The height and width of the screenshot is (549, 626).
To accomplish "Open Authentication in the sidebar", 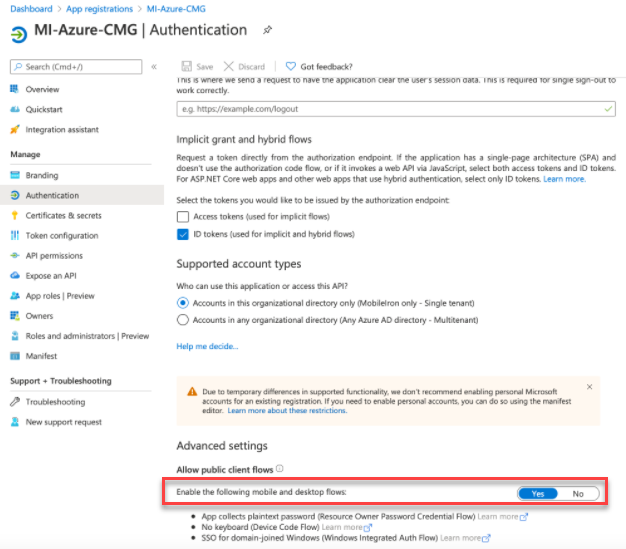I will coord(81,195).
